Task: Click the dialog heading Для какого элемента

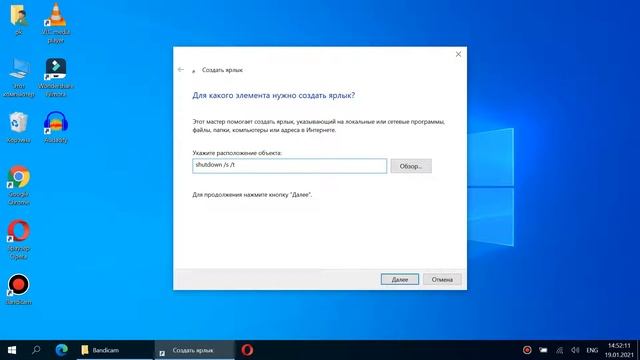Action: point(273,96)
